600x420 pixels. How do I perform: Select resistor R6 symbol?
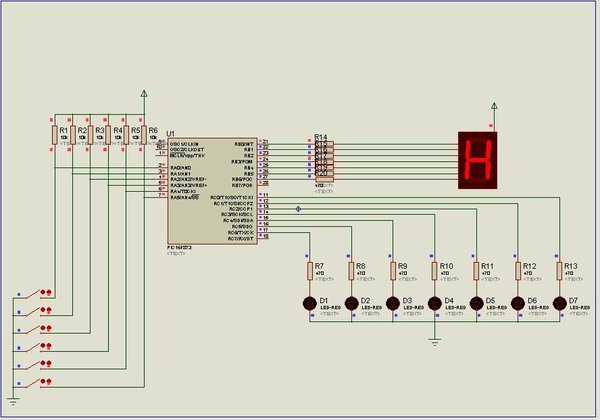tap(144, 135)
